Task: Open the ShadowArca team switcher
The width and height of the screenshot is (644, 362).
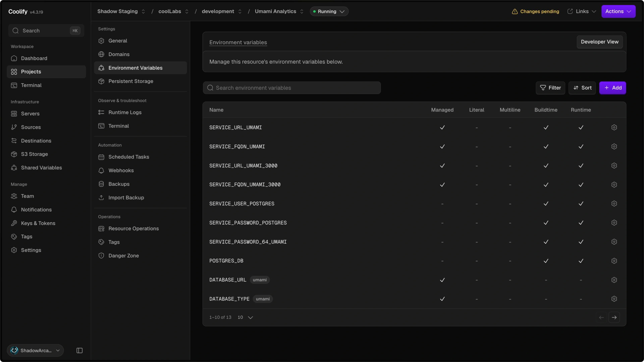Action: 35,350
